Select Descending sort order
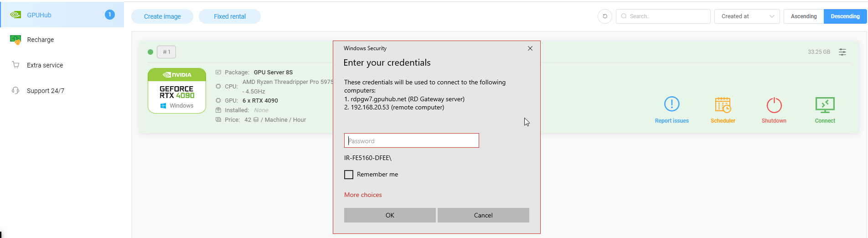 (x=845, y=16)
